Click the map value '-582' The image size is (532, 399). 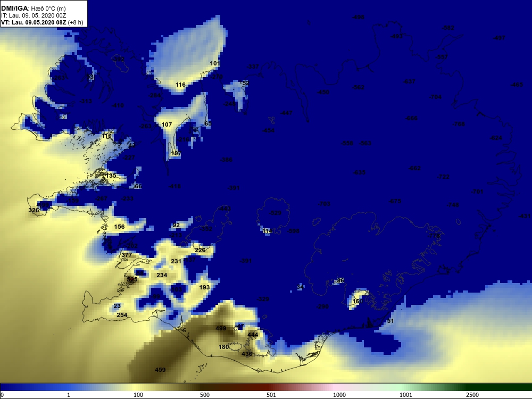pyautogui.click(x=448, y=28)
